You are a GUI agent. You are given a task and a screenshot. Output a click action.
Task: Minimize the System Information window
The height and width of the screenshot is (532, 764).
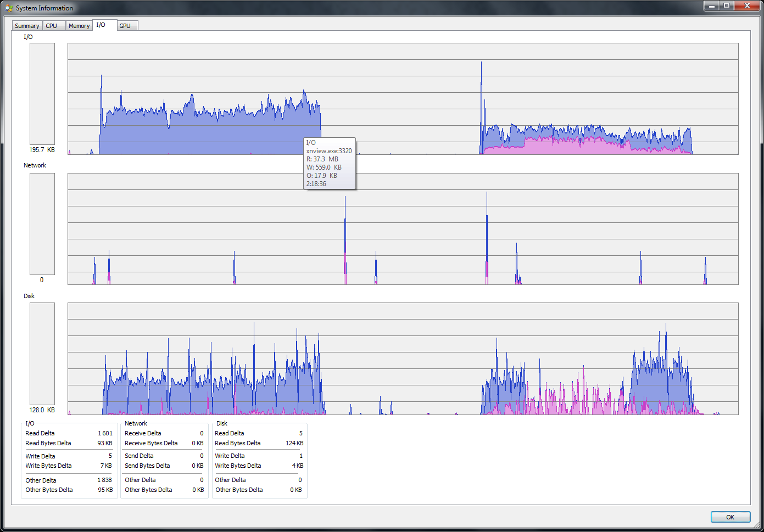712,5
